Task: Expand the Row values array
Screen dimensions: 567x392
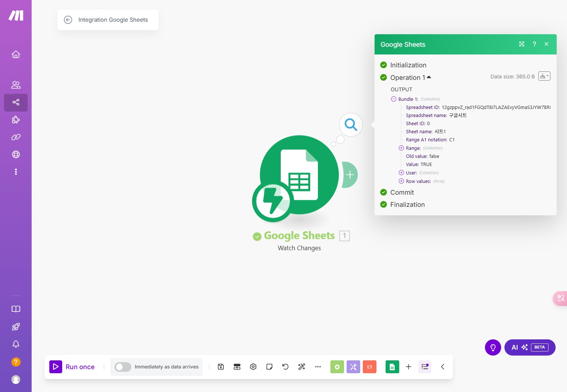Action: tap(401, 181)
